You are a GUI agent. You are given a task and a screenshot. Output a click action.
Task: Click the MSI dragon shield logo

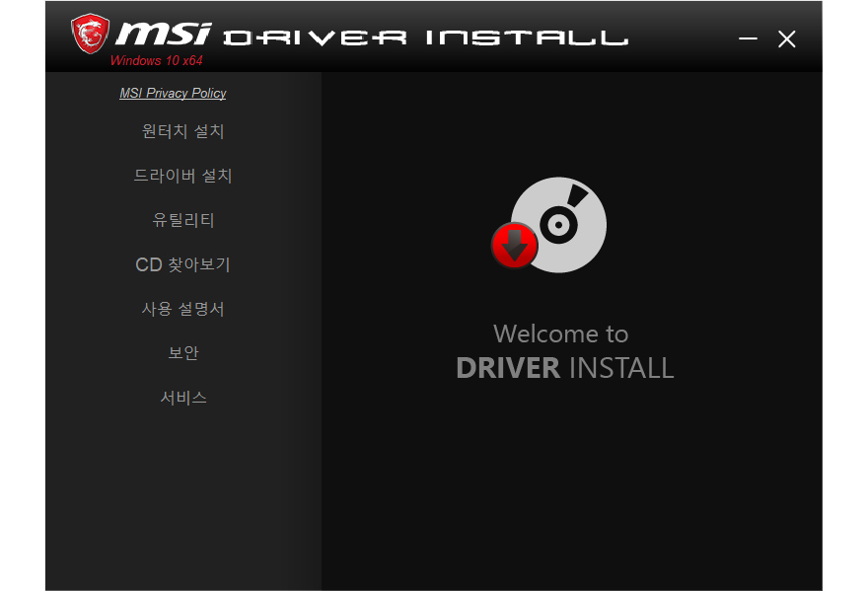pos(90,34)
